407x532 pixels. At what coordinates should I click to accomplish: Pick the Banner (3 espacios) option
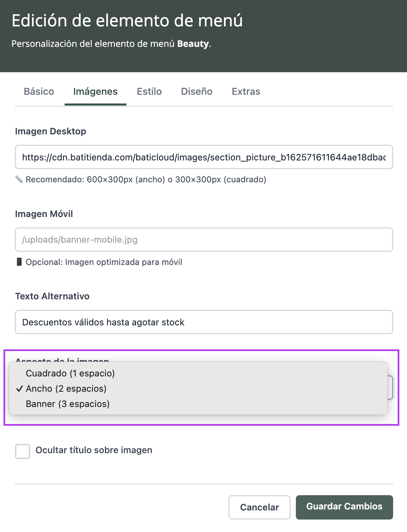click(x=68, y=404)
